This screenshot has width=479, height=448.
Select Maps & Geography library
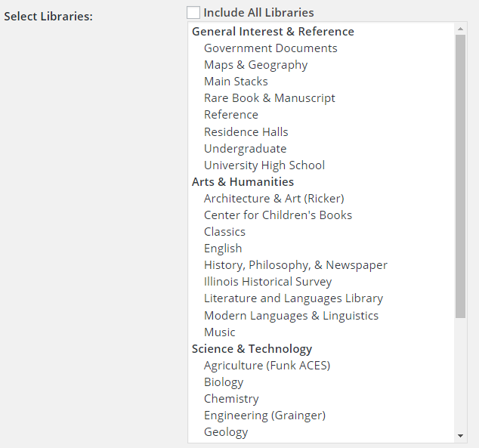[x=255, y=65]
